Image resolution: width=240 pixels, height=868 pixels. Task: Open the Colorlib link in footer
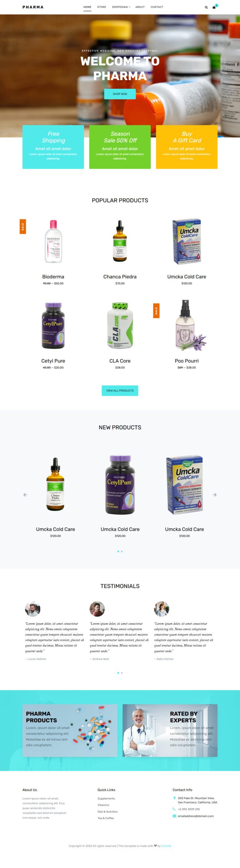tap(166, 846)
